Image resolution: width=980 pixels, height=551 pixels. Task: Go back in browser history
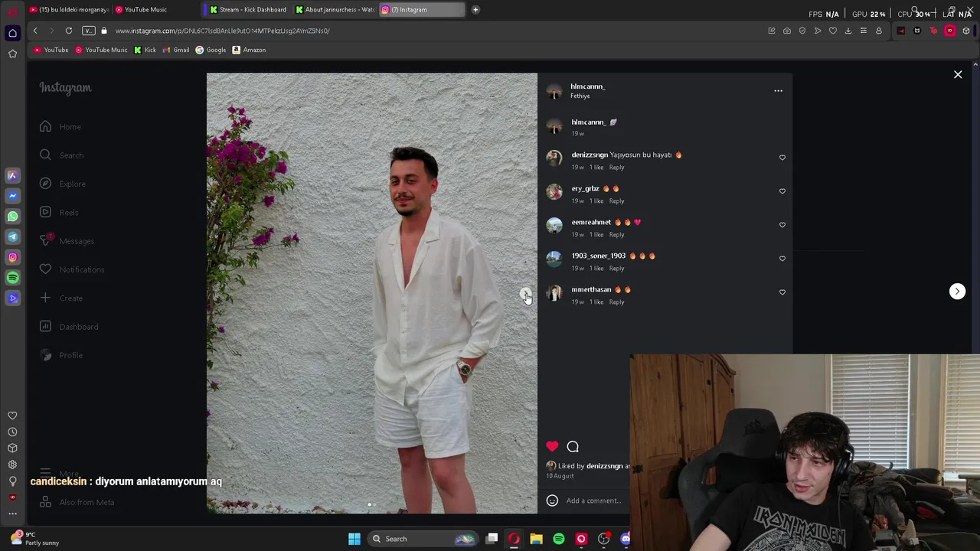pos(35,31)
